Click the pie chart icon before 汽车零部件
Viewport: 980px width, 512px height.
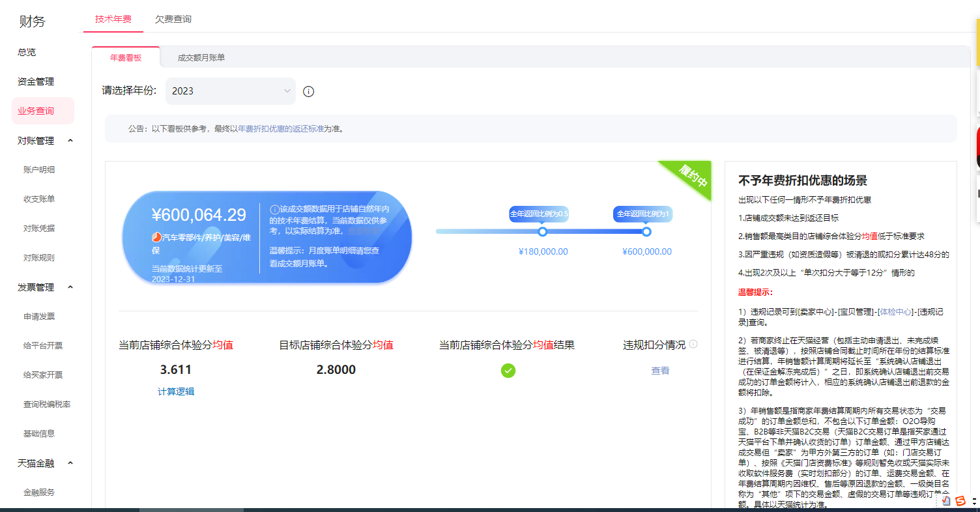[x=156, y=238]
